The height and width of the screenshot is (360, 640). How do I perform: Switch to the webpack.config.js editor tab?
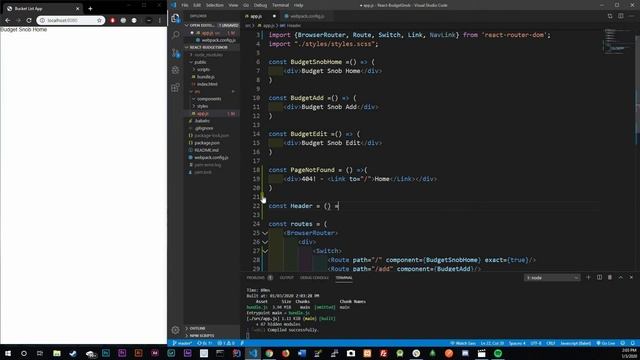(307, 16)
